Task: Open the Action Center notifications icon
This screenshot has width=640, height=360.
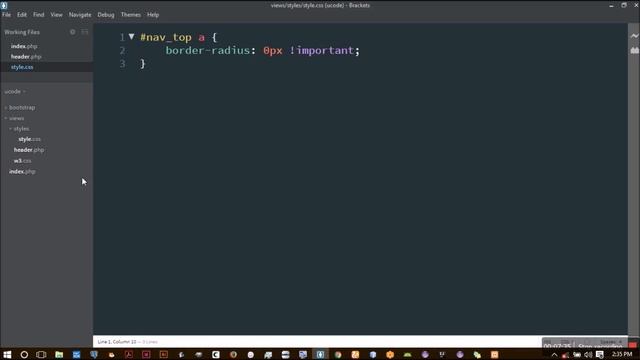Action: pyautogui.click(x=600, y=355)
